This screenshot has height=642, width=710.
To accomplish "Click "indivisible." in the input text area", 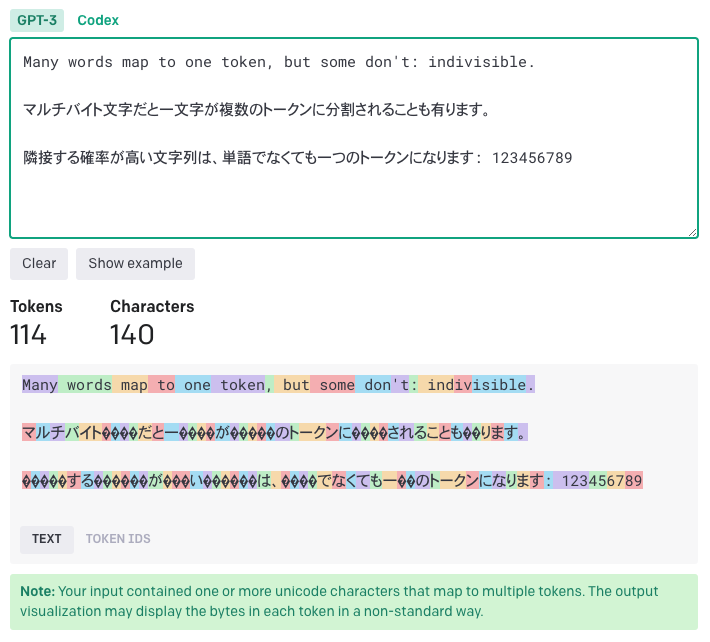I will (x=481, y=62).
